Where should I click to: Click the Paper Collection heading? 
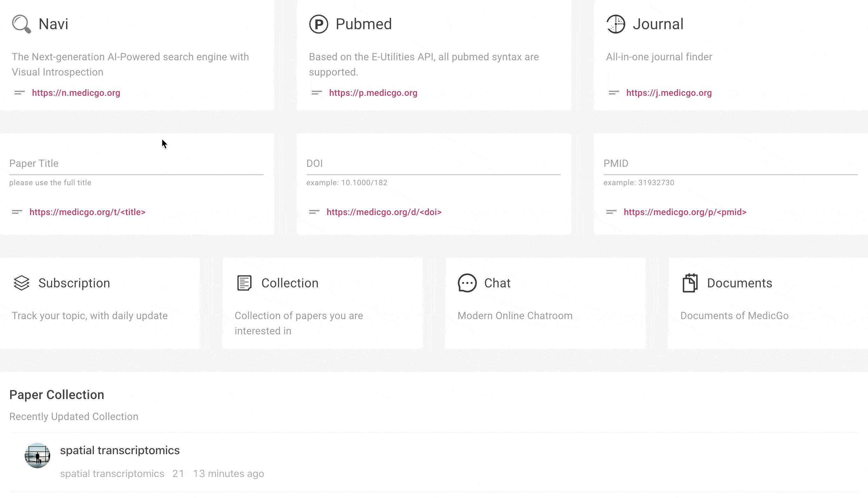(x=57, y=395)
